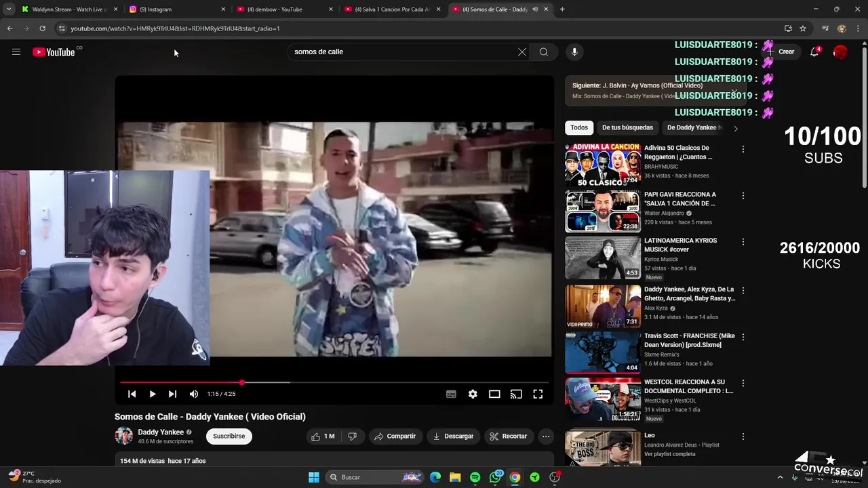Open options for Adivina 50 Clasicos video
The height and width of the screenshot is (488, 868).
click(743, 149)
